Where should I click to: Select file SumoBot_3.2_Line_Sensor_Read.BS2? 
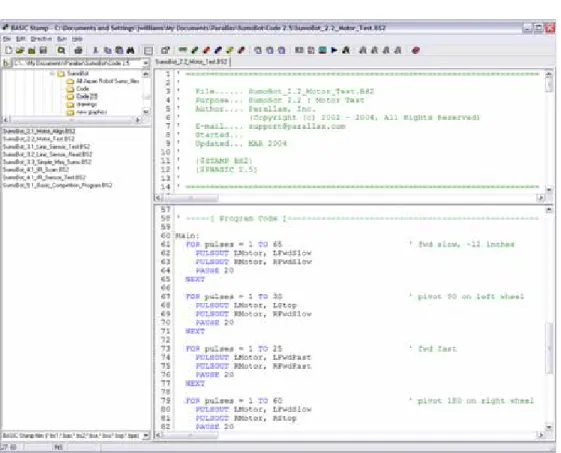coord(47,155)
